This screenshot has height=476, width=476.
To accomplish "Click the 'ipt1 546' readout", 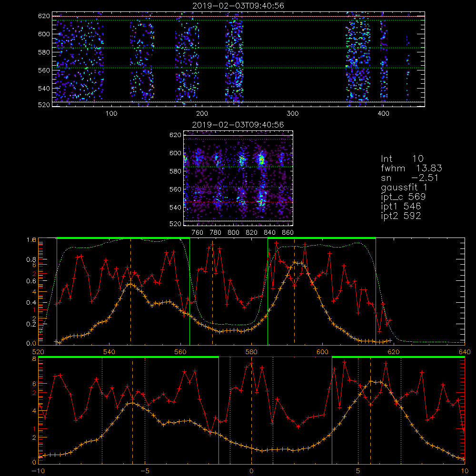I will [401, 207].
